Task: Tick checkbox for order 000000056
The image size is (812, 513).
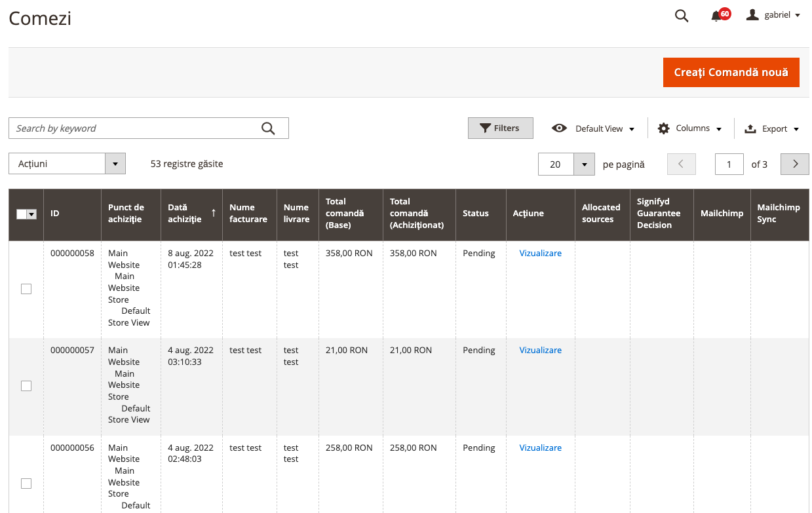Action: click(x=26, y=484)
